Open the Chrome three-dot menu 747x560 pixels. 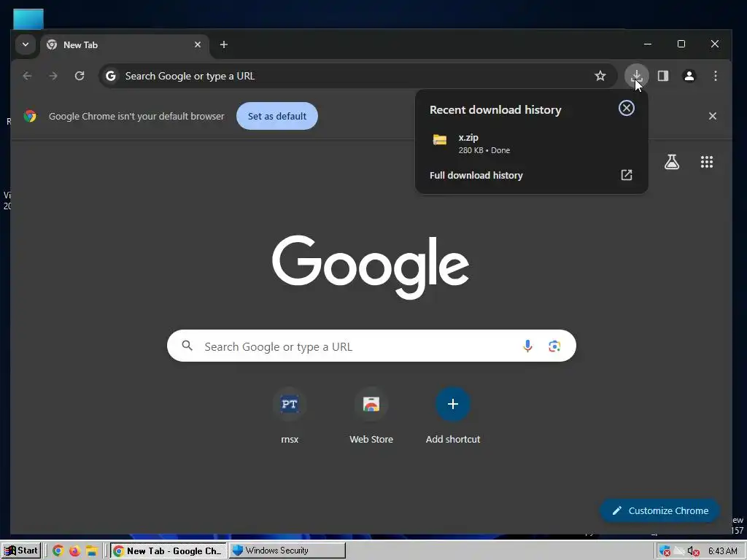pos(715,76)
